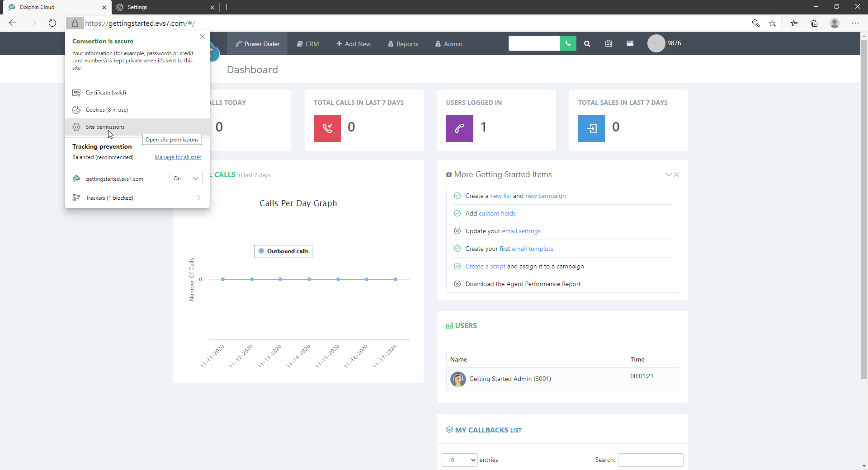The image size is (868, 470).
Task: Click the lock icon in address bar
Action: [x=75, y=23]
